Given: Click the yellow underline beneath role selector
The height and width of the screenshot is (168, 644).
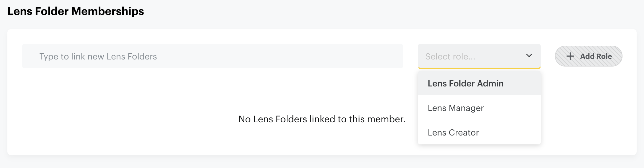Looking at the screenshot, I should coord(479,68).
